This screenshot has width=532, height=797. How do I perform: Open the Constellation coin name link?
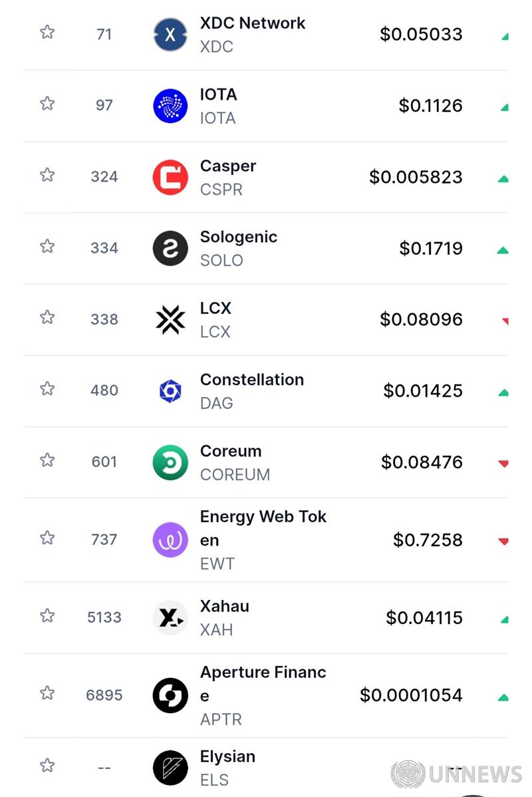251,380
